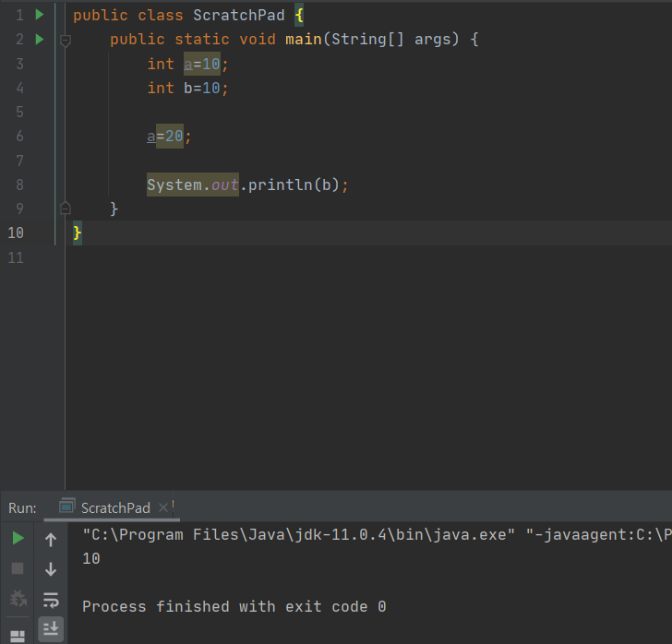
Task: Click the 'a=20;' assignment line
Action: [169, 137]
